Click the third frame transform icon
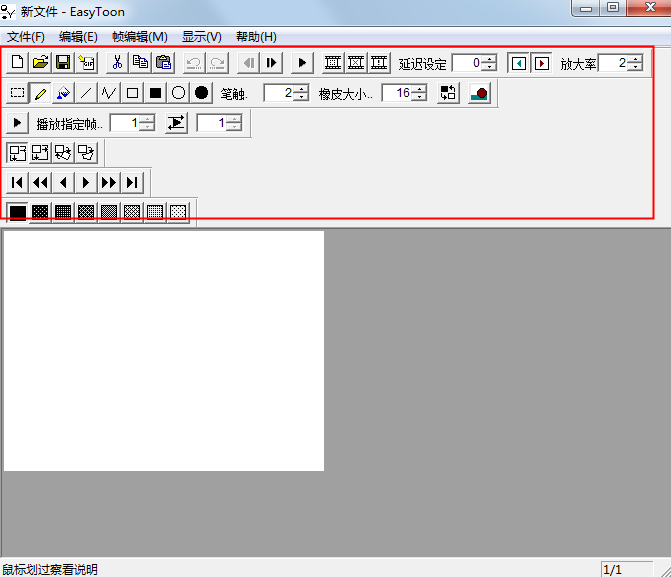 point(63,153)
